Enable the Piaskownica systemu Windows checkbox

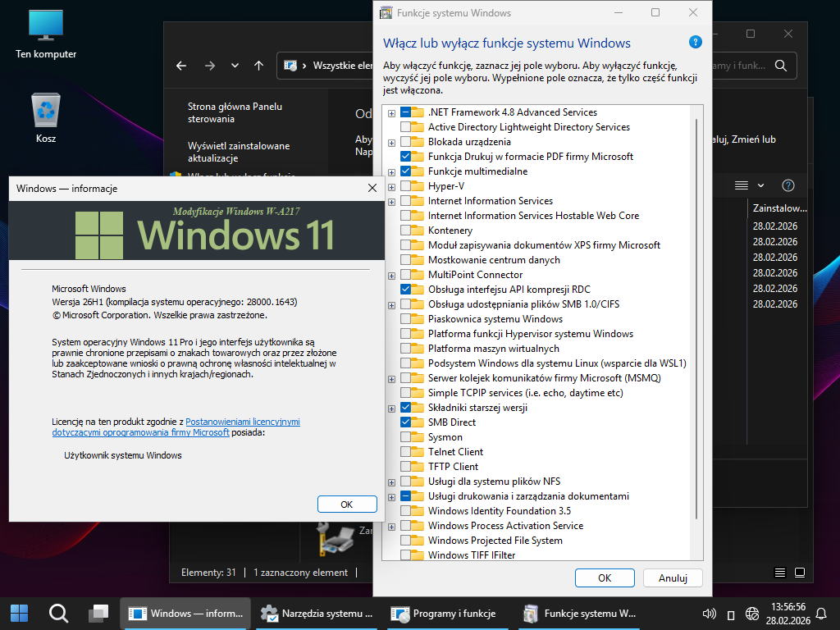(406, 319)
